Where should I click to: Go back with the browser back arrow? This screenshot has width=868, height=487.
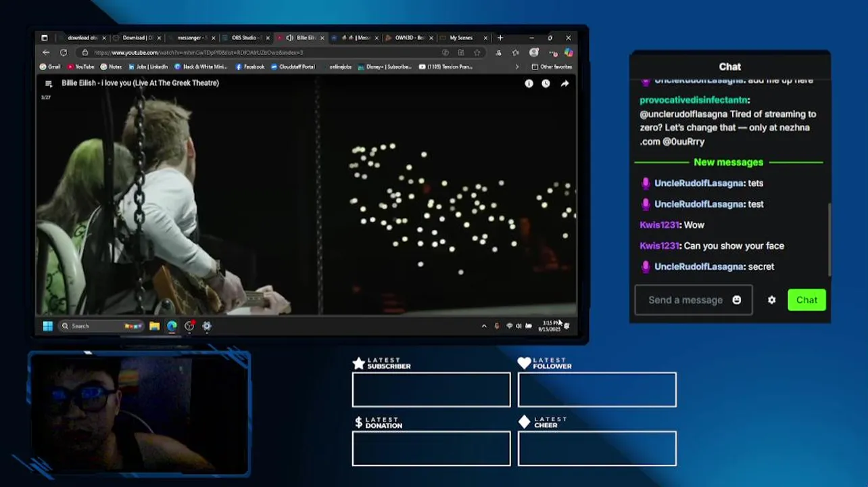coord(46,53)
